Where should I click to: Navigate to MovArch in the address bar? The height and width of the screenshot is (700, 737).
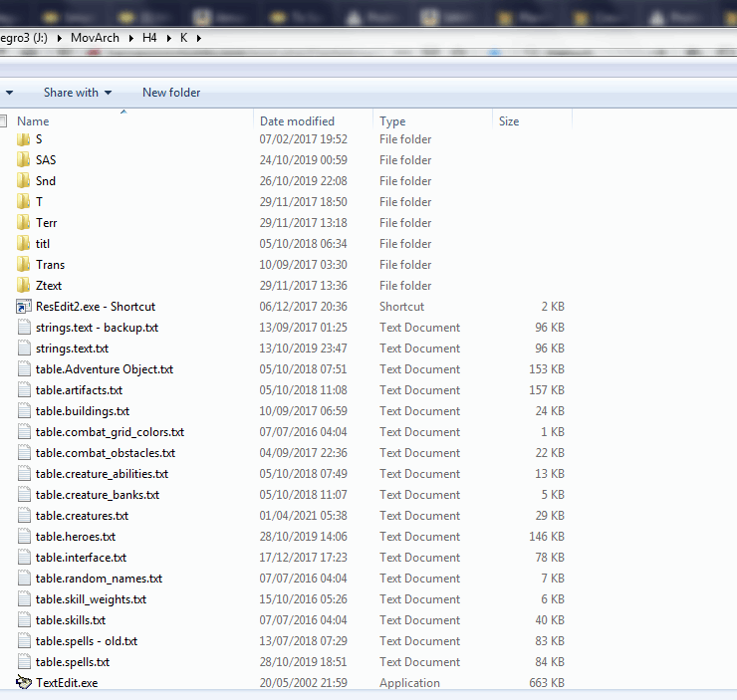[95, 38]
